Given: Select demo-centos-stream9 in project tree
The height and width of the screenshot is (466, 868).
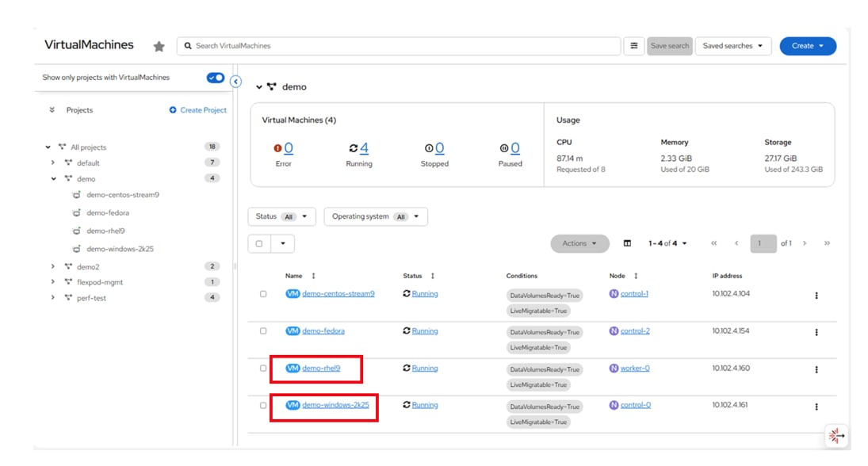Looking at the screenshot, I should [x=122, y=195].
